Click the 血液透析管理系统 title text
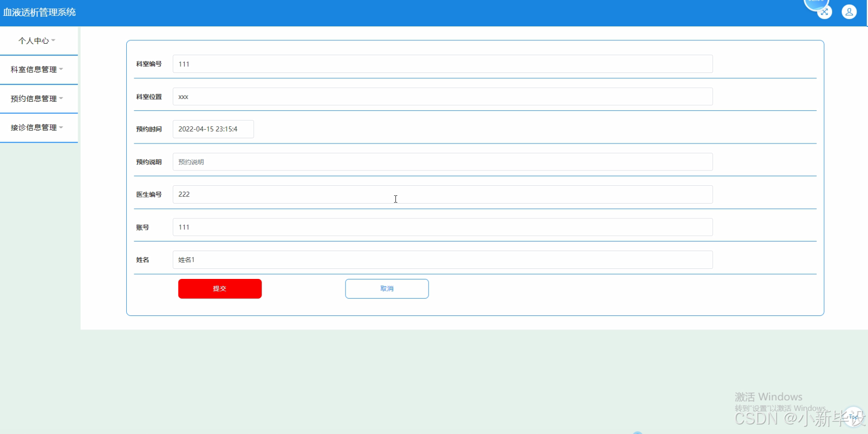 [39, 12]
